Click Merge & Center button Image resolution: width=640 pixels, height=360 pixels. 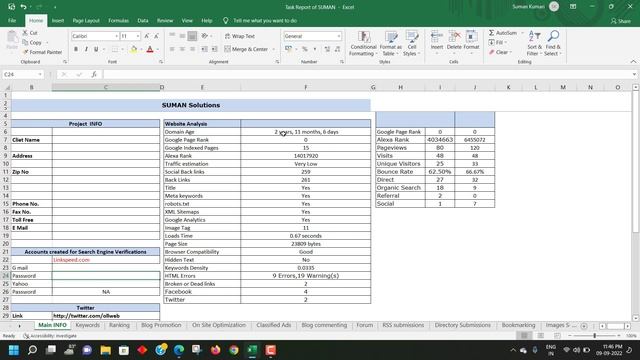pos(246,49)
